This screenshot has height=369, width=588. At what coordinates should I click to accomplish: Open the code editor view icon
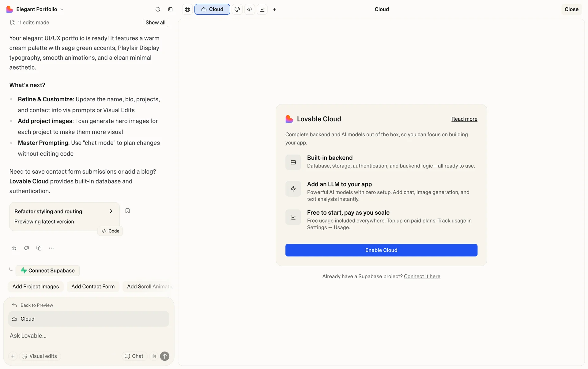250,9
